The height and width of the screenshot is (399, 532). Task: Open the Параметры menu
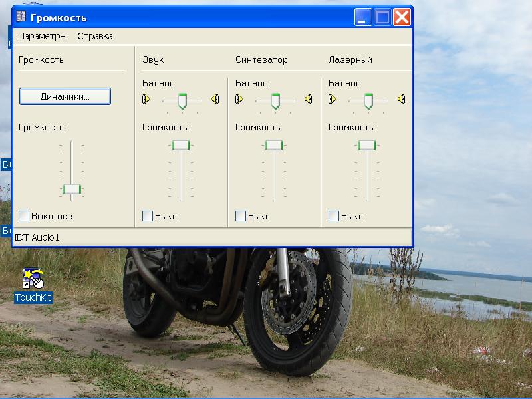point(43,36)
